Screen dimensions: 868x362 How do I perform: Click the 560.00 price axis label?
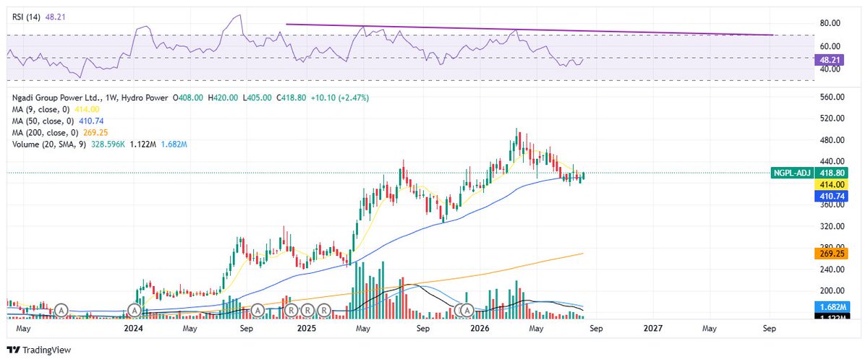[x=833, y=97]
